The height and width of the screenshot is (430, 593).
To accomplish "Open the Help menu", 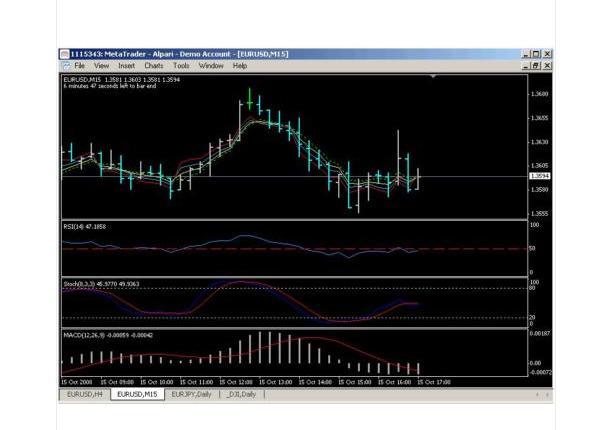I will [240, 66].
